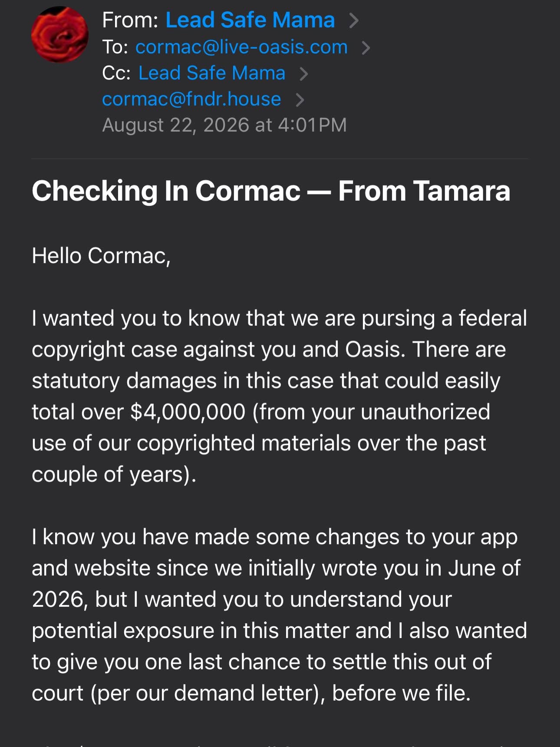Tap the paragraph about federal copyright case

tap(280, 396)
